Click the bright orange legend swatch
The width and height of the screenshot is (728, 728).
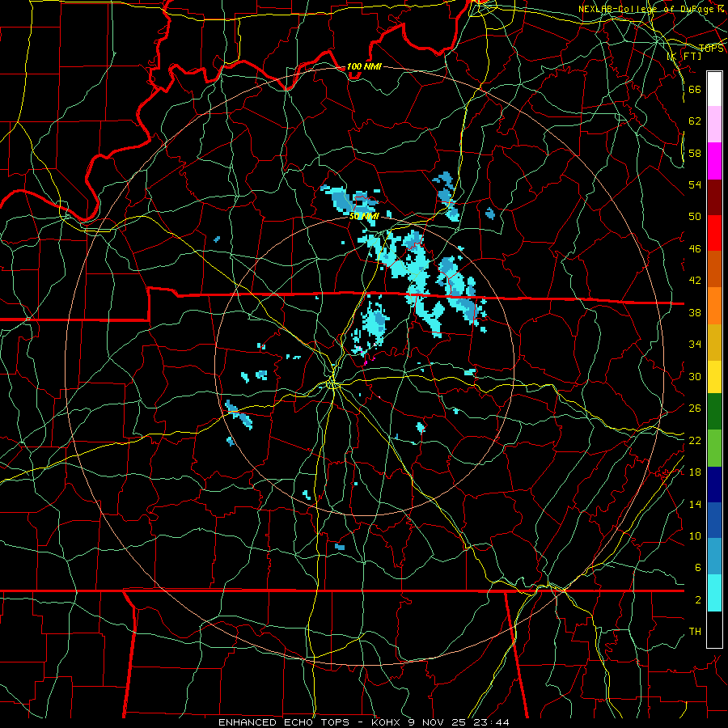click(x=714, y=306)
